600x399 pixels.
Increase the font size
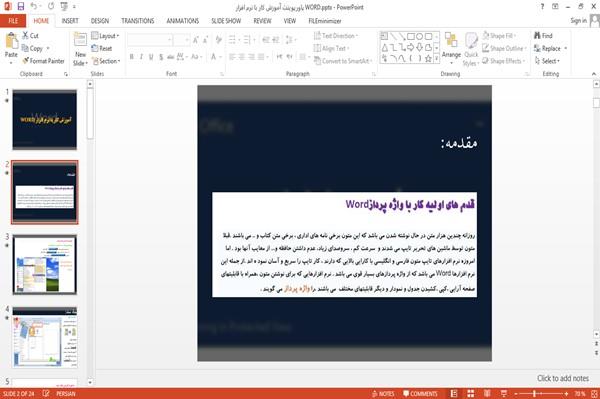196,39
